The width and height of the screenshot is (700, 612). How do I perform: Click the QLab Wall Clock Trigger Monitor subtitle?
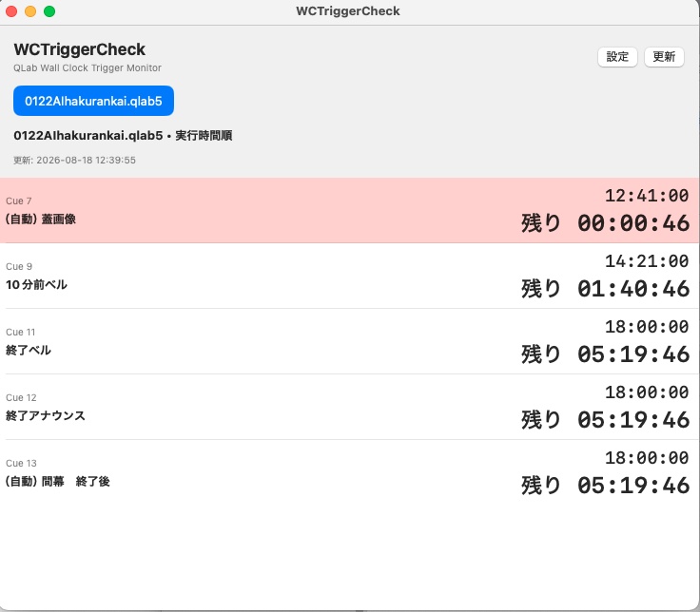tap(87, 67)
